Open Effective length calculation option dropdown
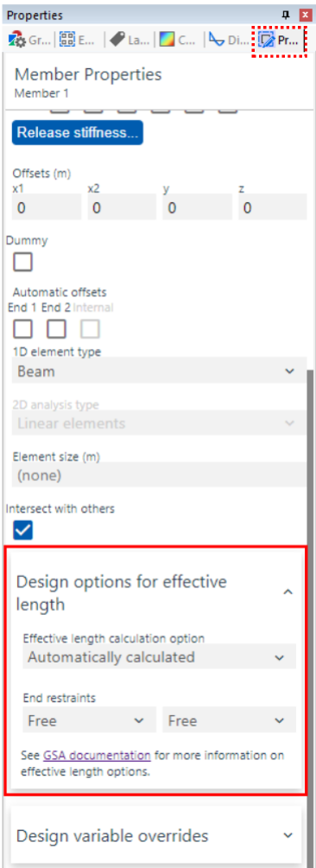This screenshot has height=868, width=316. point(160,657)
